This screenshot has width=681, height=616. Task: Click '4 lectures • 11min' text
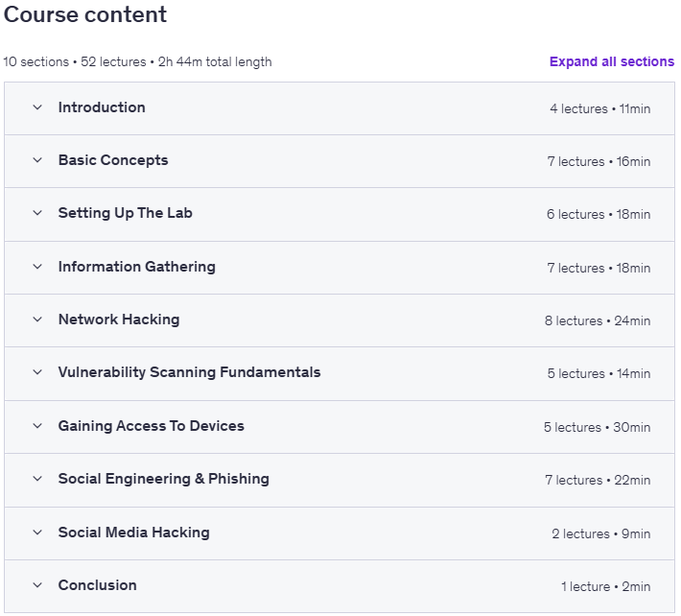pyautogui.click(x=599, y=108)
